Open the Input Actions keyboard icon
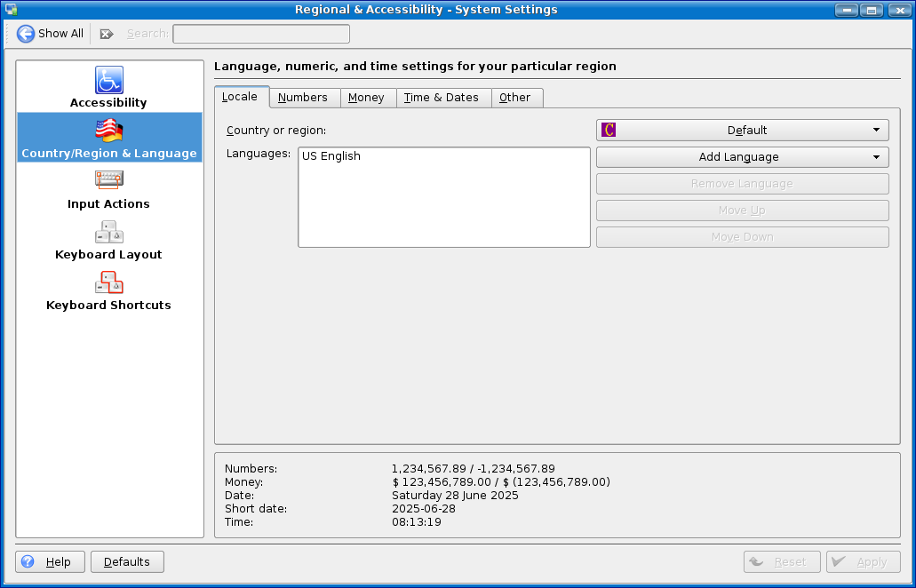Viewport: 916px width, 588px height. [109, 181]
